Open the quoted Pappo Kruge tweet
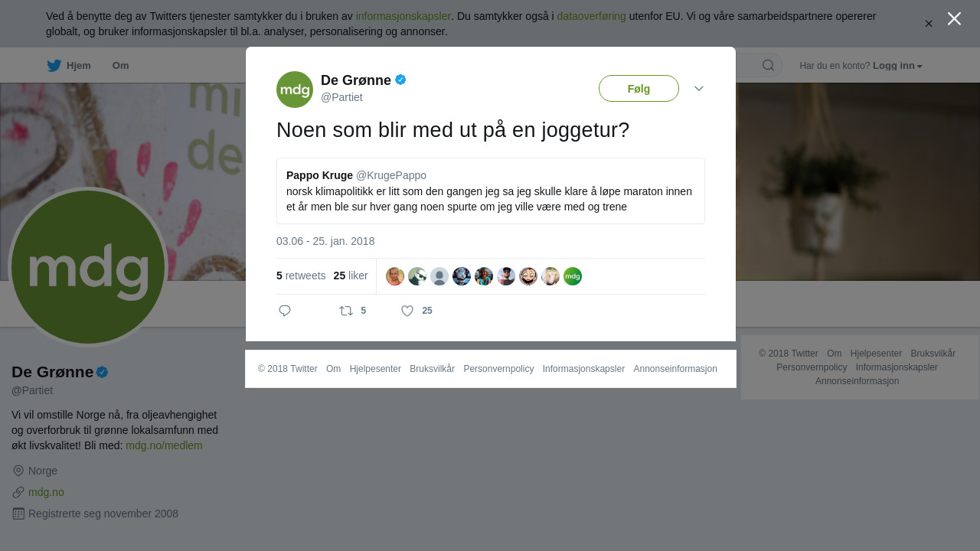 point(491,191)
